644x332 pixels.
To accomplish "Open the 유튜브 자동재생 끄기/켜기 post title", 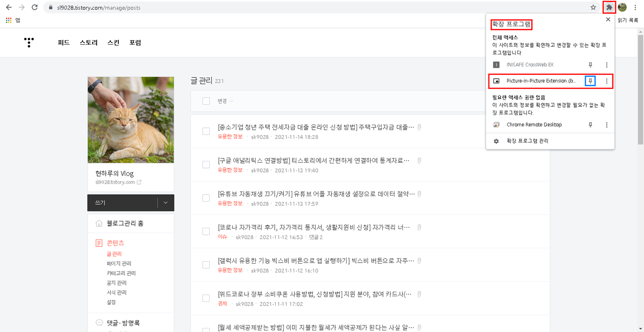I will 316,194.
